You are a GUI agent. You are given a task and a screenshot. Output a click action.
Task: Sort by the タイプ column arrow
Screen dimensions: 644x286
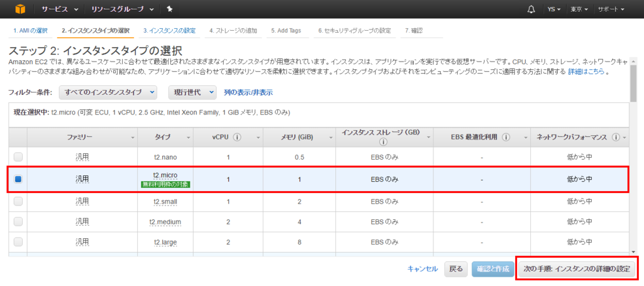pyautogui.click(x=188, y=138)
